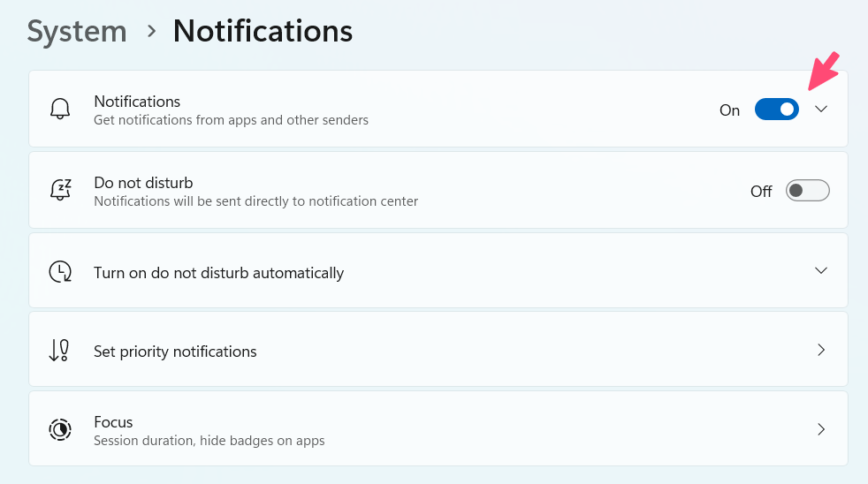Click the clock icon for automatic do not disturb
This screenshot has height=484, width=868.
tap(60, 272)
